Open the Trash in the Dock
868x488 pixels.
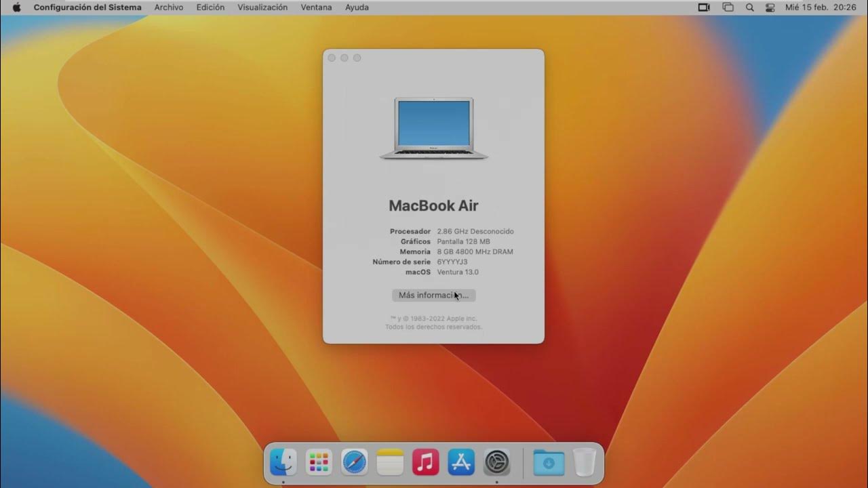[x=584, y=462]
